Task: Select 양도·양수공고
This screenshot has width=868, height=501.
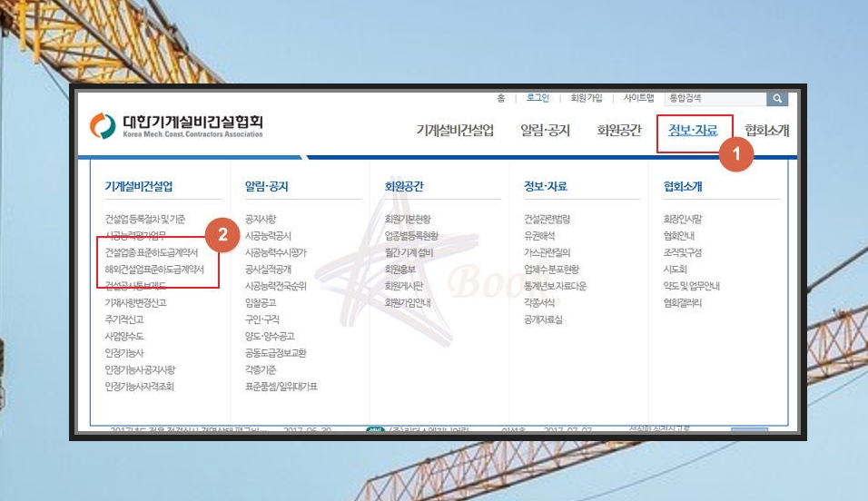Action: (271, 336)
